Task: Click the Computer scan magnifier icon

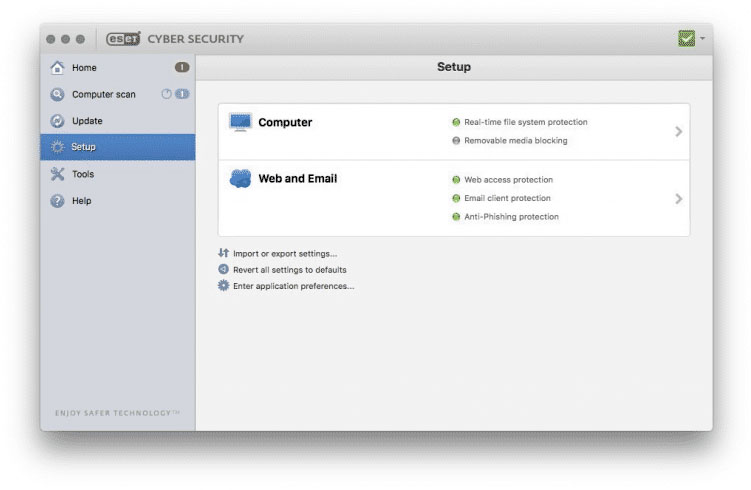Action: tap(57, 95)
